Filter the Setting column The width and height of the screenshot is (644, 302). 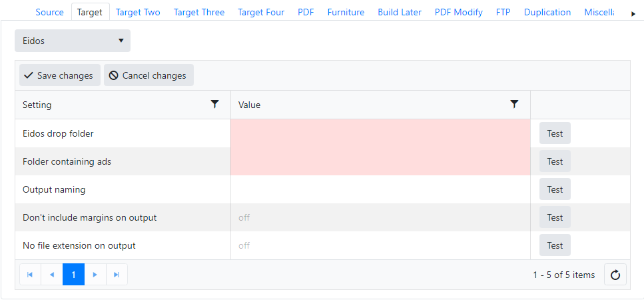coord(214,105)
